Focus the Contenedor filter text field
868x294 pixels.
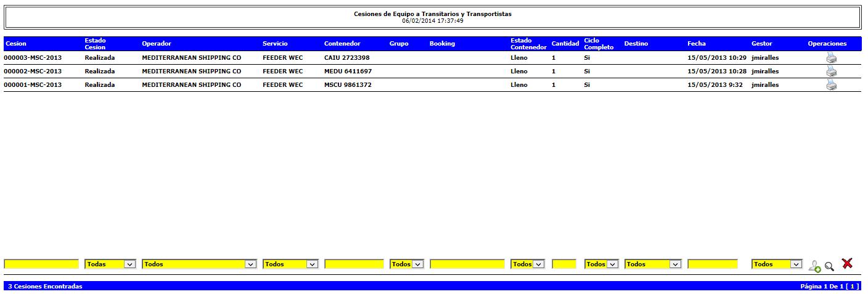(x=354, y=264)
